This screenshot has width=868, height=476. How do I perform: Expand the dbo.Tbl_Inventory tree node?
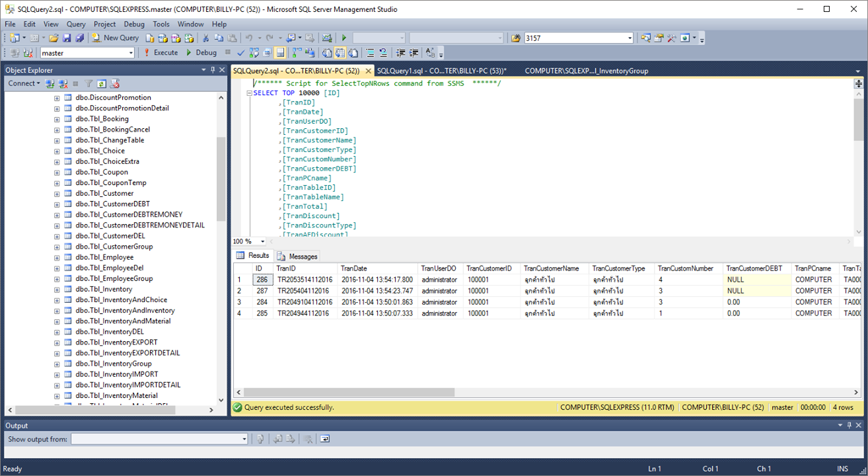[57, 290]
